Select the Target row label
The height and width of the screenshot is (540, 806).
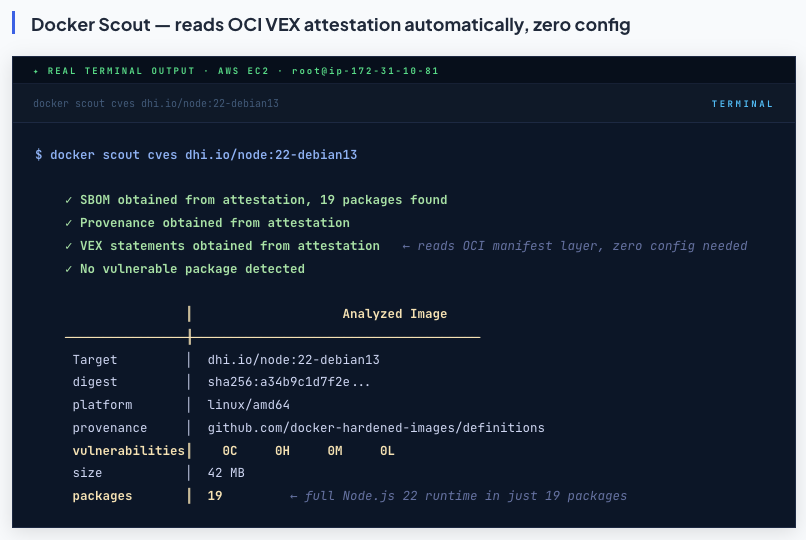tap(95, 360)
